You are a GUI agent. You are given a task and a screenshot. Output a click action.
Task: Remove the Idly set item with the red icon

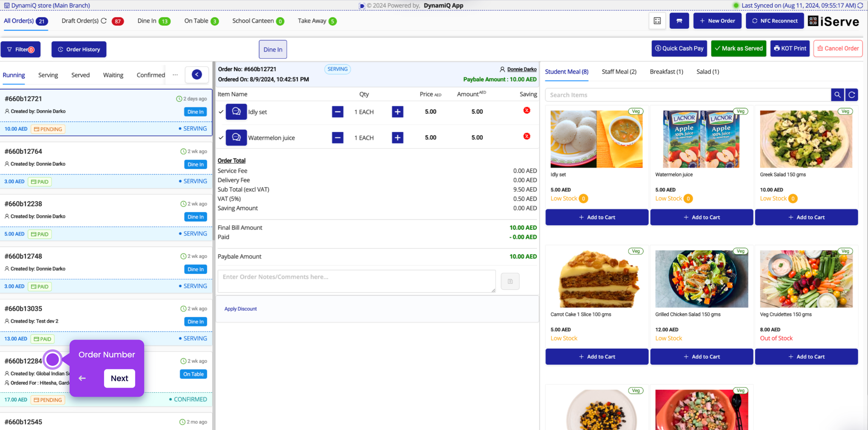tap(527, 111)
